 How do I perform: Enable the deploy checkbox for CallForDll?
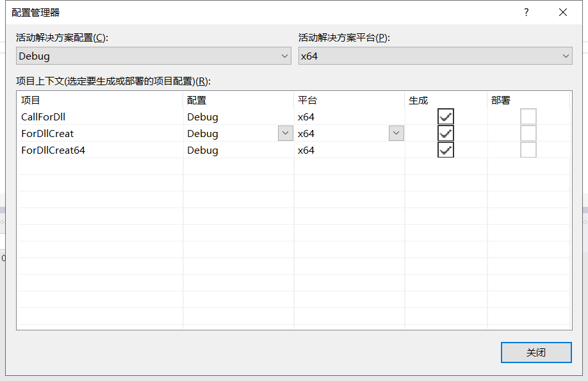click(x=528, y=117)
